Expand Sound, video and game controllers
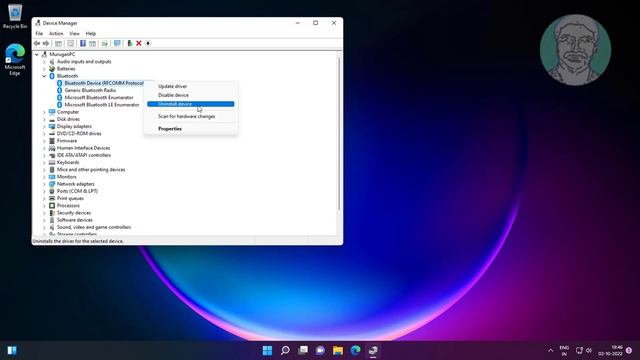The height and width of the screenshot is (360, 640). [44, 227]
